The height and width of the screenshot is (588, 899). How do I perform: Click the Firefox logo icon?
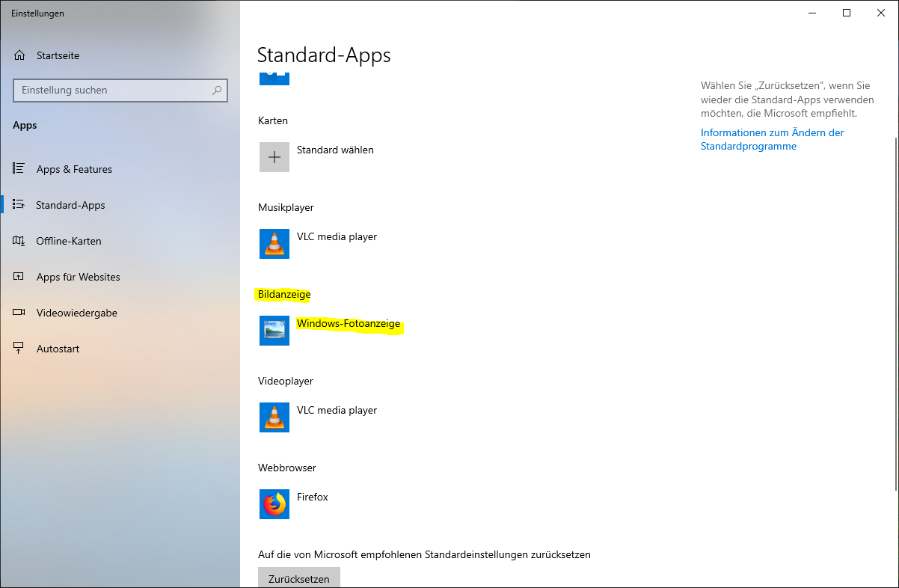[x=274, y=504]
